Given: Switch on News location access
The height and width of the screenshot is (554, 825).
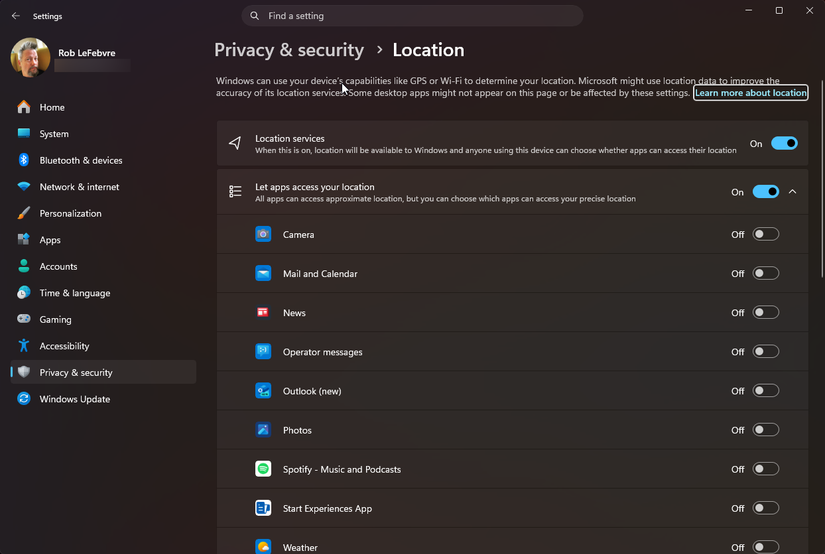Looking at the screenshot, I should point(766,313).
